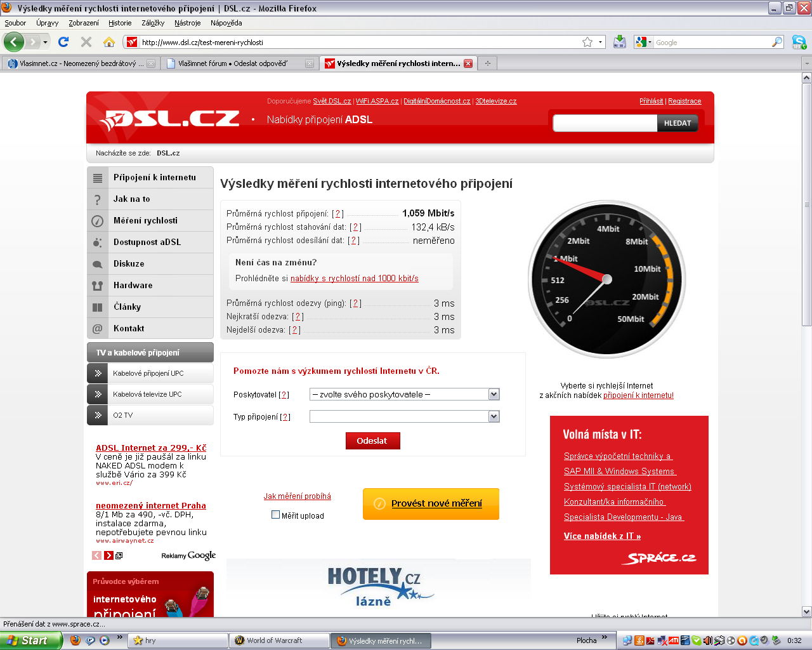This screenshot has width=812, height=650.
Task: Open the Nástroje menu
Action: click(x=187, y=23)
